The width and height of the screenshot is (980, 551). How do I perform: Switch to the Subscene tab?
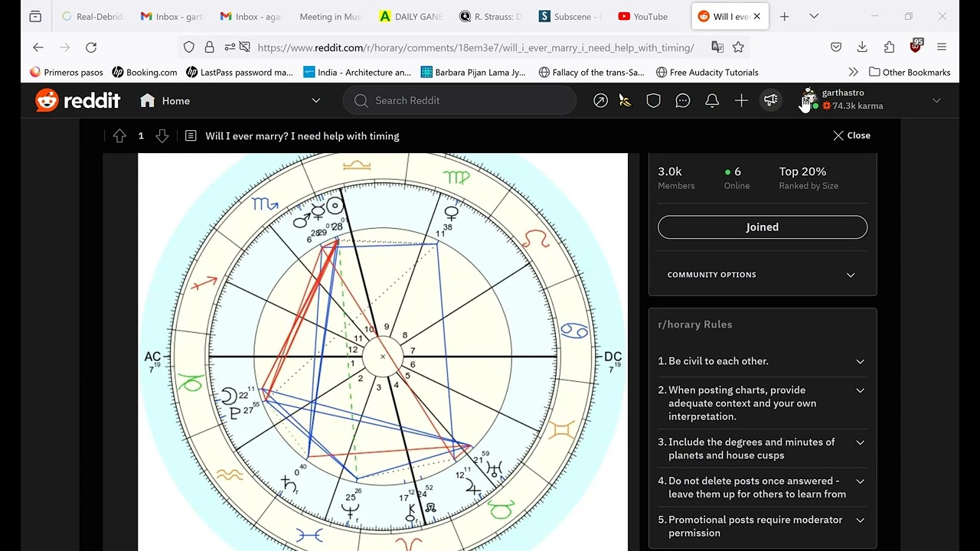click(569, 16)
